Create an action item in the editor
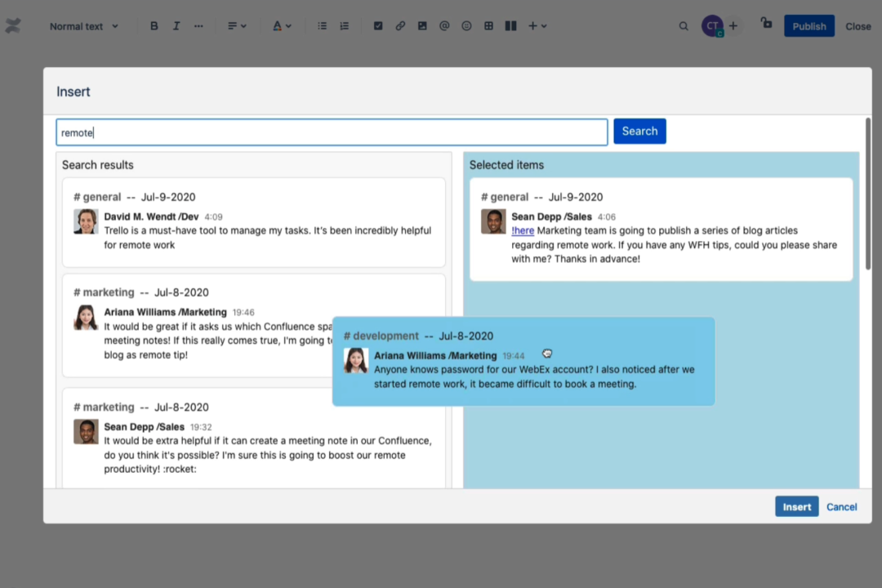The image size is (882, 588). click(378, 25)
